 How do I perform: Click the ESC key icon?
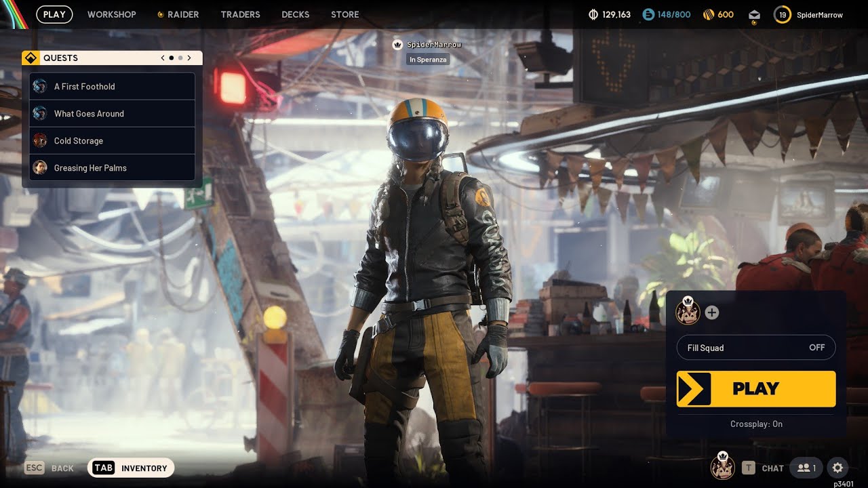click(x=35, y=468)
